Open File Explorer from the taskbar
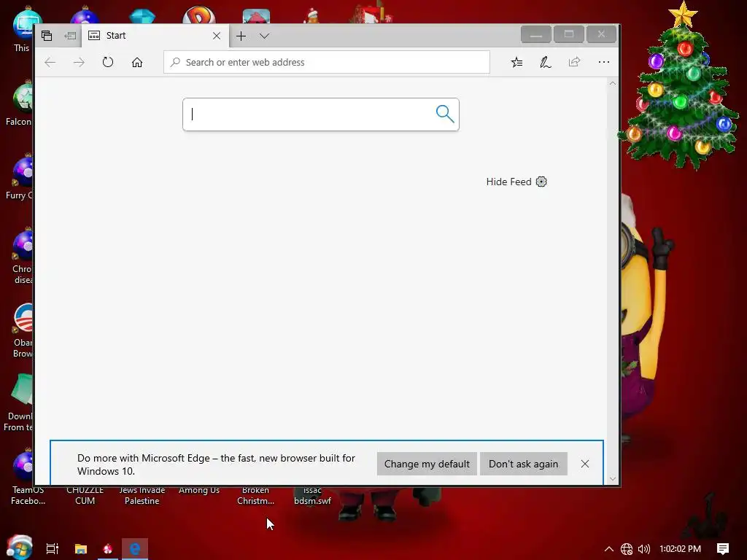 coord(81,549)
